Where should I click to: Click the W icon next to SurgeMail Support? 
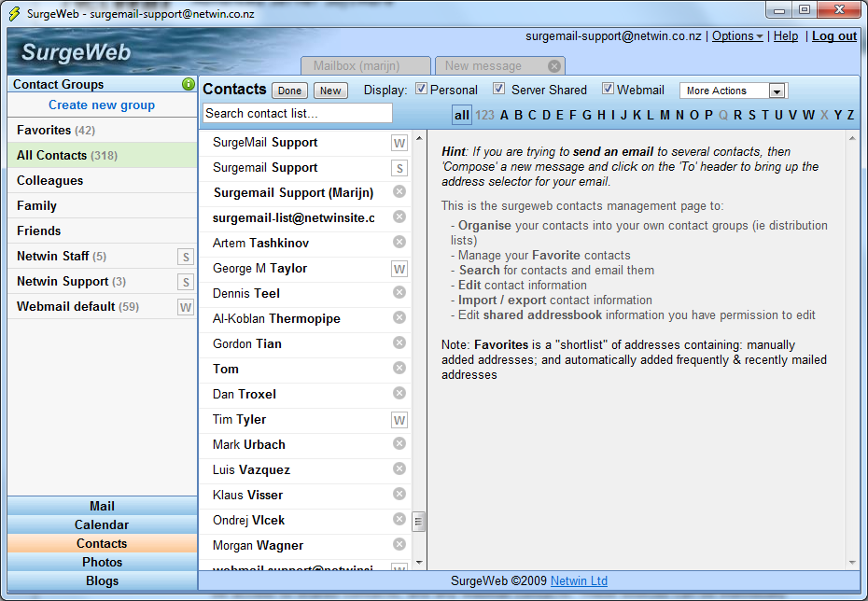[x=399, y=143]
